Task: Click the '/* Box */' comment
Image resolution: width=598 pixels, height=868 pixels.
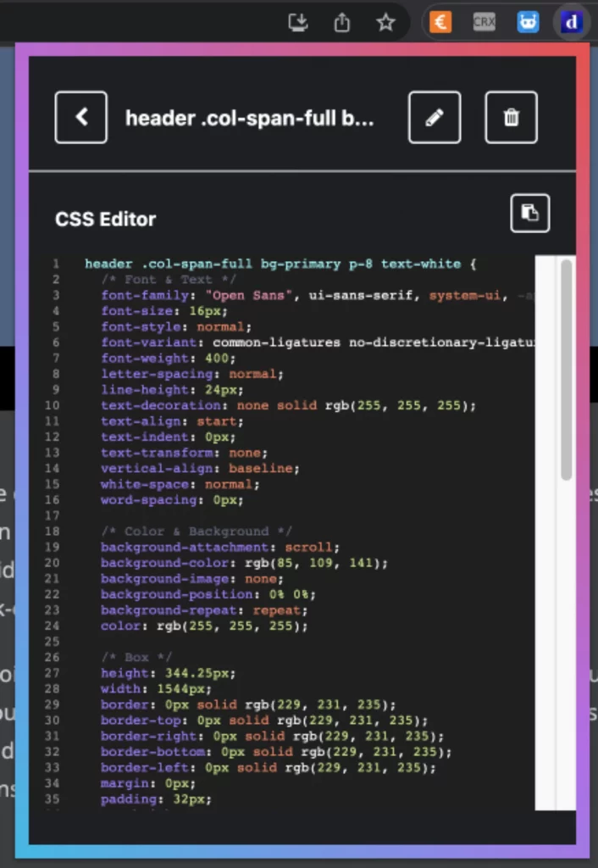Action: tap(136, 658)
